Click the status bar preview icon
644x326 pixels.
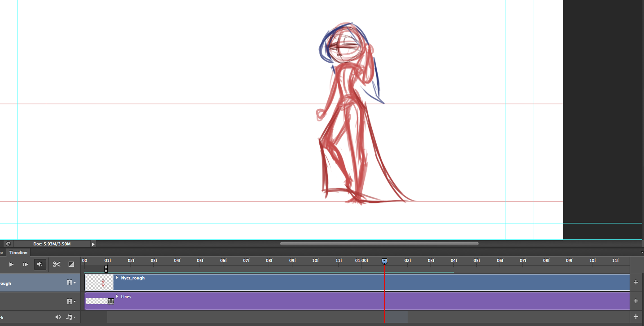[8, 244]
